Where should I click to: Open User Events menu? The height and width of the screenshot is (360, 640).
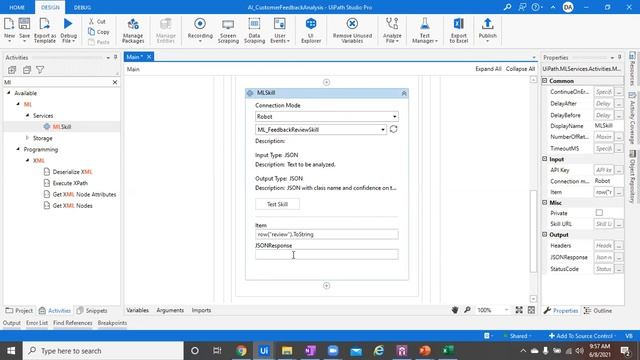[x=280, y=30]
